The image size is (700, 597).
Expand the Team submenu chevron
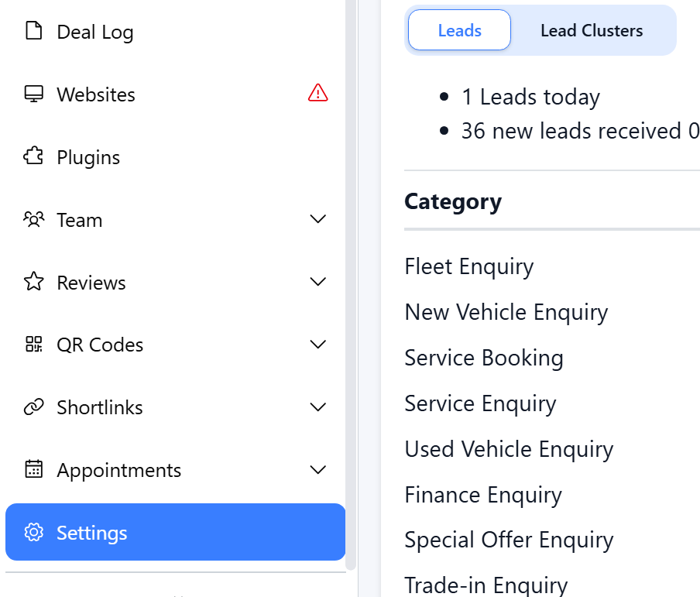click(317, 220)
